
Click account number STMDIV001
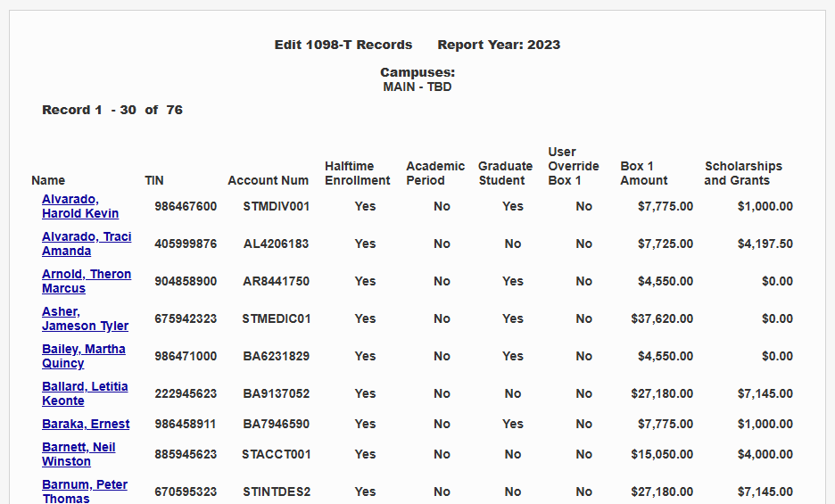coord(277,206)
